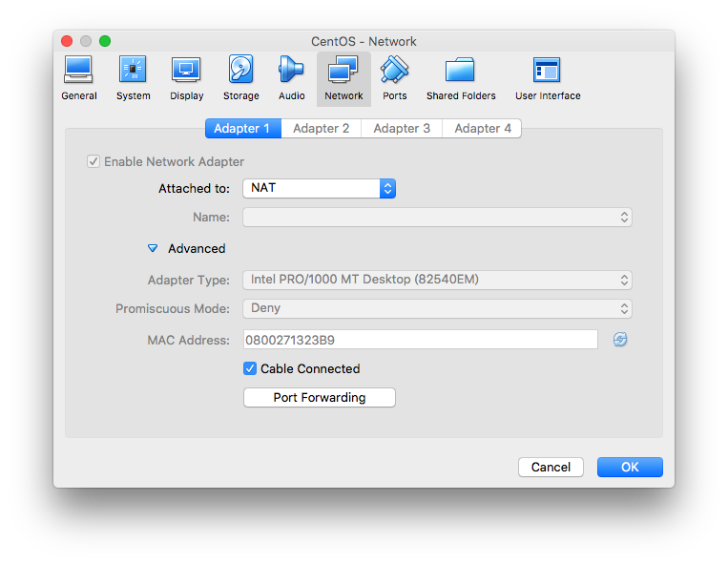Open the Adapter Type dropdown
The height and width of the screenshot is (564, 728).
[x=437, y=280]
